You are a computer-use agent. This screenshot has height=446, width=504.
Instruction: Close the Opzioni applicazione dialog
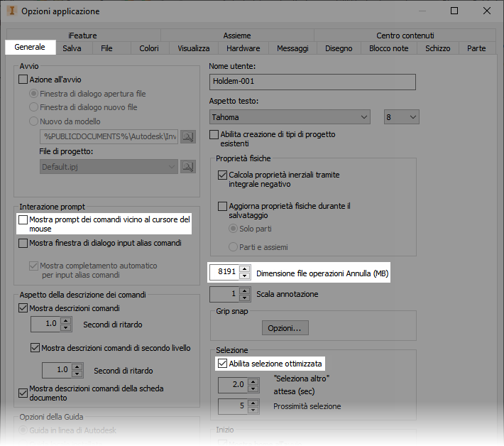[x=487, y=11]
